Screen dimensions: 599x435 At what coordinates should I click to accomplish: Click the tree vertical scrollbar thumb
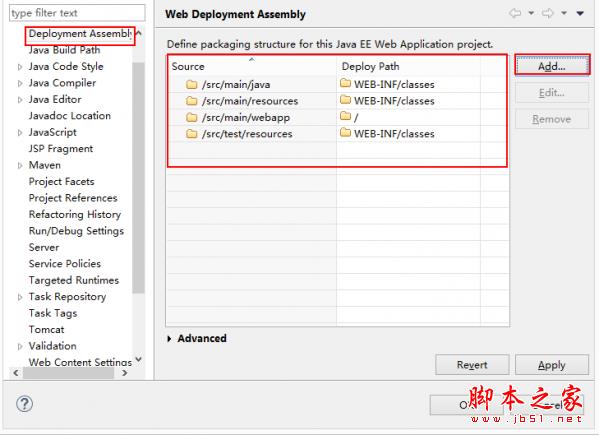pyautogui.click(x=138, y=178)
